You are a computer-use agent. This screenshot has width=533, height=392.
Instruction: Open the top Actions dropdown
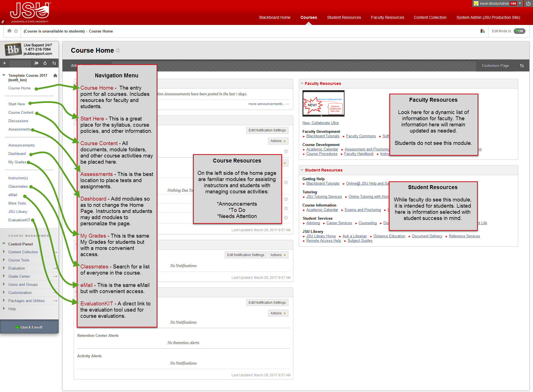coord(278,141)
